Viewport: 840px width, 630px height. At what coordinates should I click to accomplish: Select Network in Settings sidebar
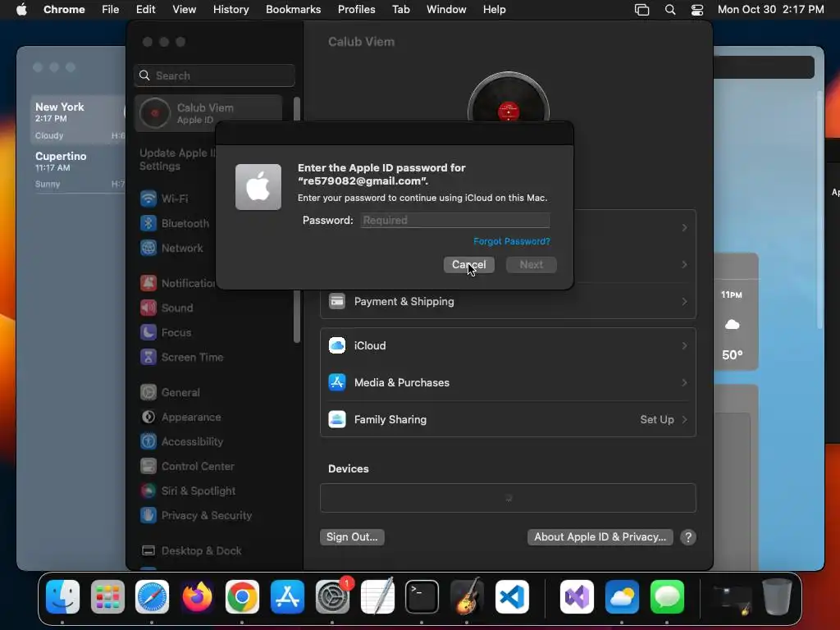coord(171,248)
